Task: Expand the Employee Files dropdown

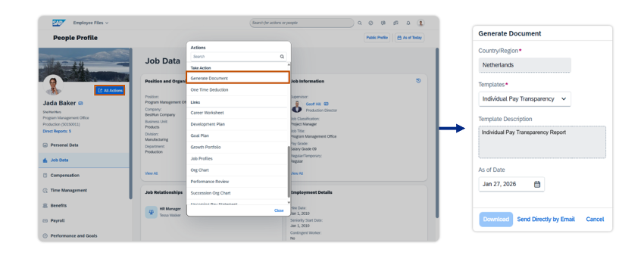Action: (91, 23)
